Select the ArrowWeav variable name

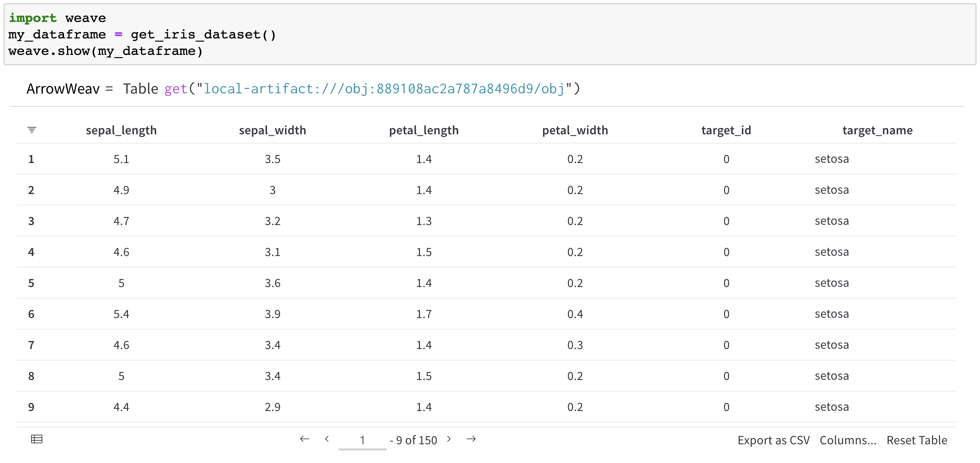pyautogui.click(x=63, y=89)
